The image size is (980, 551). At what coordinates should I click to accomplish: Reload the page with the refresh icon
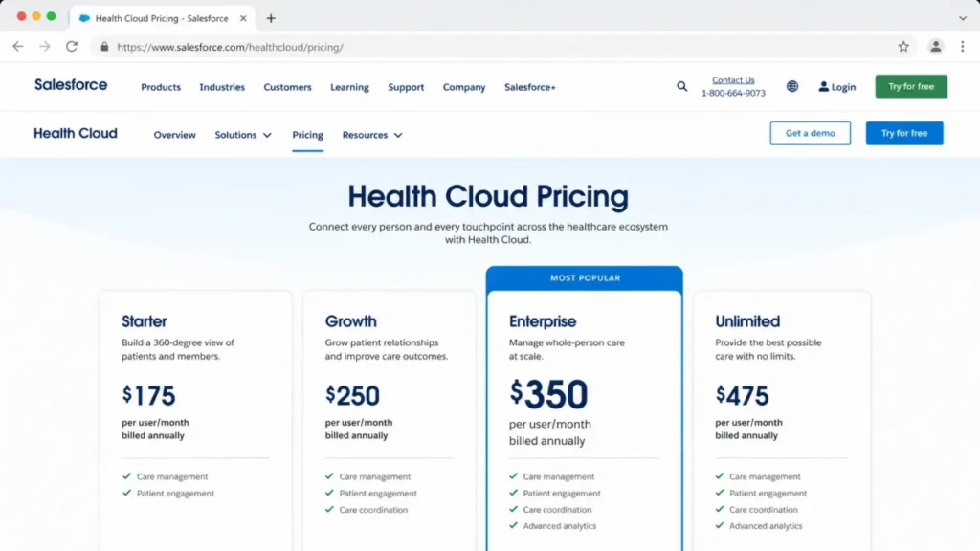(72, 46)
